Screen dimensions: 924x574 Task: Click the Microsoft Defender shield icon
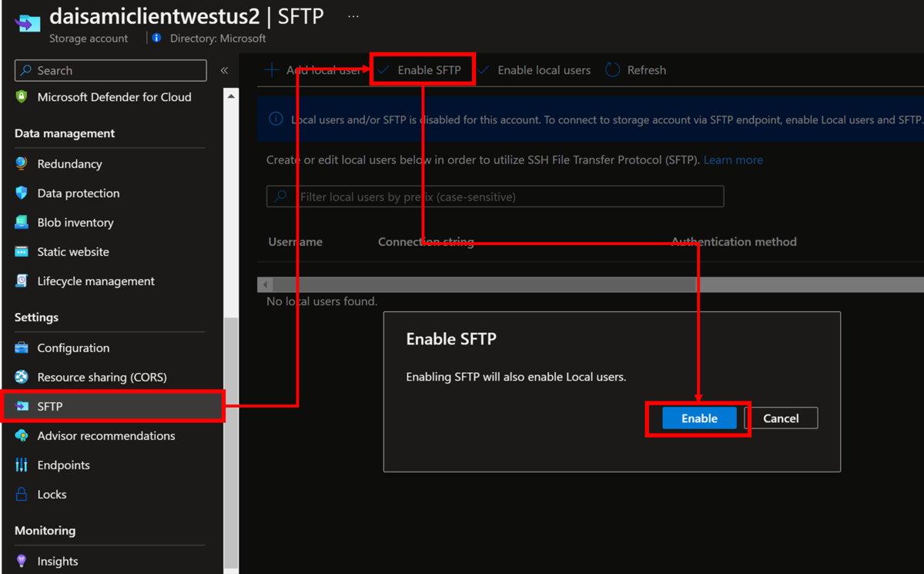pos(22,97)
